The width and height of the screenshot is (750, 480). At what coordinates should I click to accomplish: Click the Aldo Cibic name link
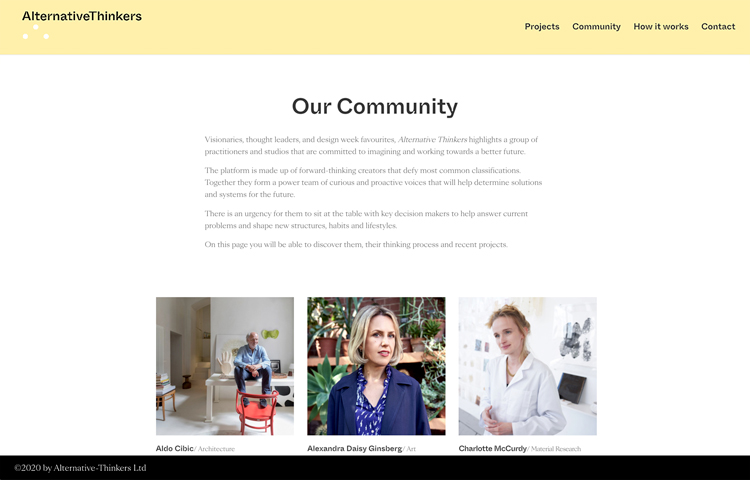point(175,448)
